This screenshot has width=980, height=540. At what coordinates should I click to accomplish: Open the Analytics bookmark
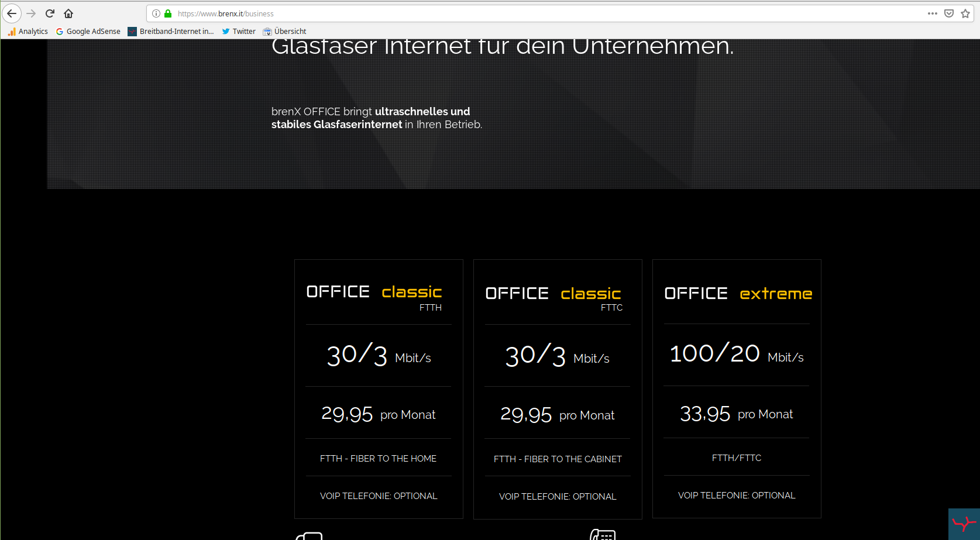[28, 32]
